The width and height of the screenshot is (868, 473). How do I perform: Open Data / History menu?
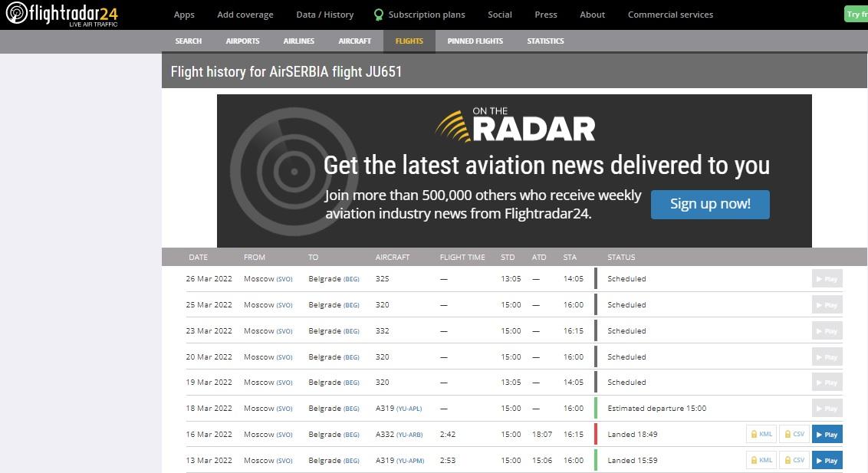pos(324,15)
